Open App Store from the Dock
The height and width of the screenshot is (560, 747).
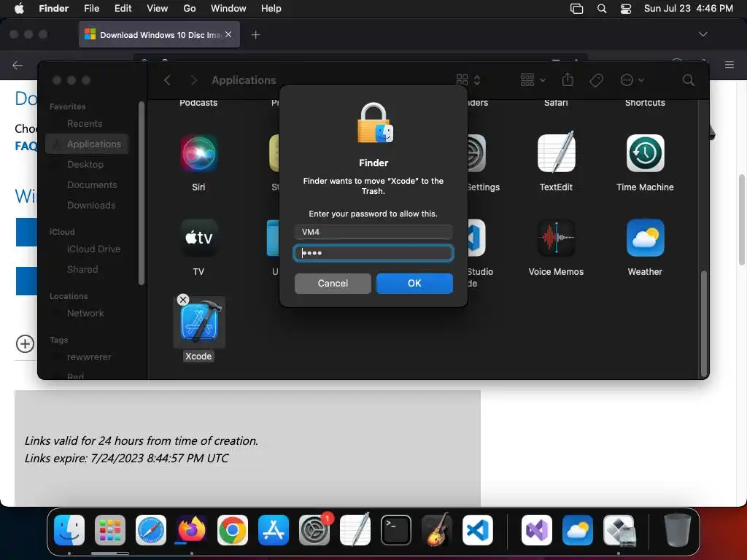274,530
